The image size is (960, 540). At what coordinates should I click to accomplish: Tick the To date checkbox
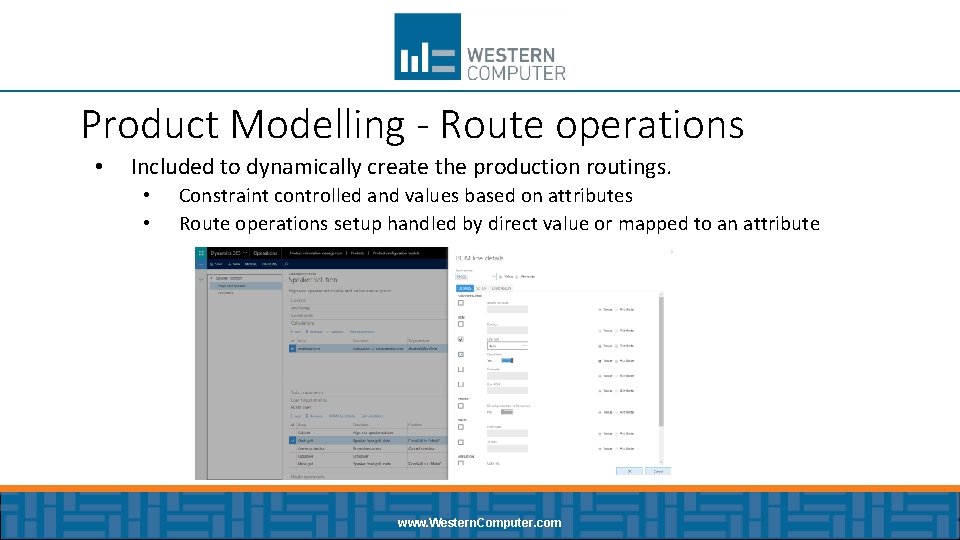coord(461,442)
